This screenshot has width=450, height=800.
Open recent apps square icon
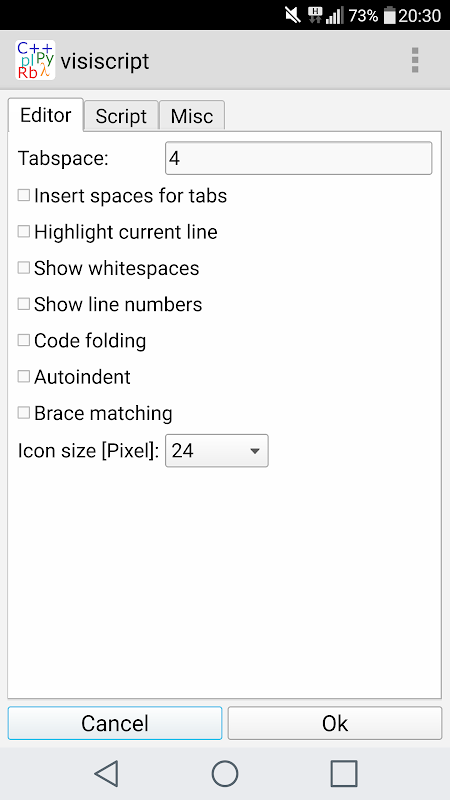coord(343,773)
